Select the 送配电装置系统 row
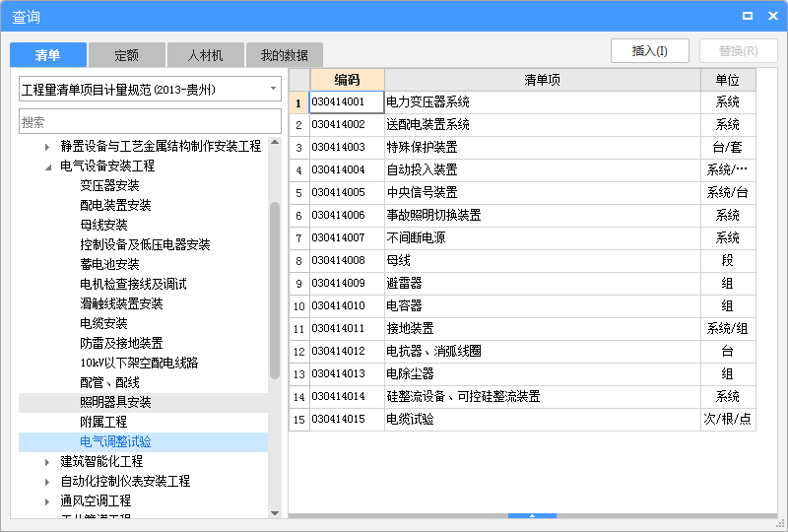 click(x=523, y=125)
